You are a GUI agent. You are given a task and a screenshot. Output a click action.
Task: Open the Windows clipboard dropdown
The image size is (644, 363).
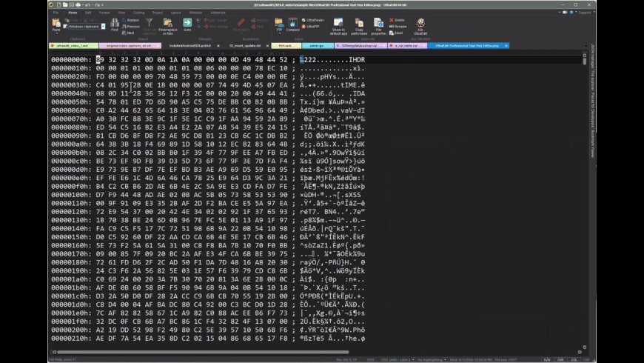click(x=103, y=27)
